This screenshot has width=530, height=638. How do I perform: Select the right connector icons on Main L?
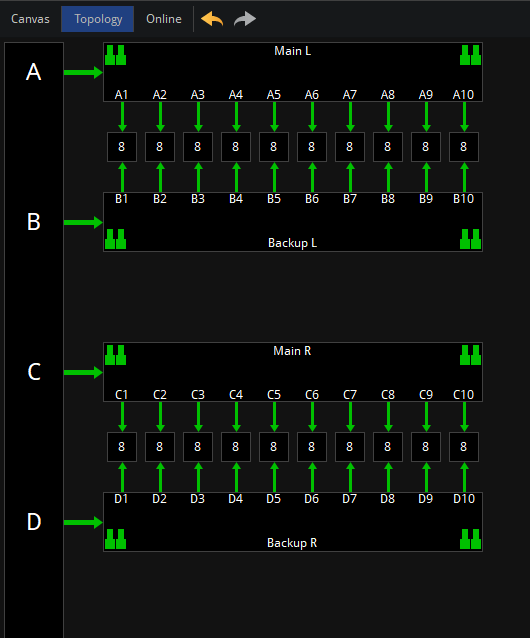tap(470, 55)
